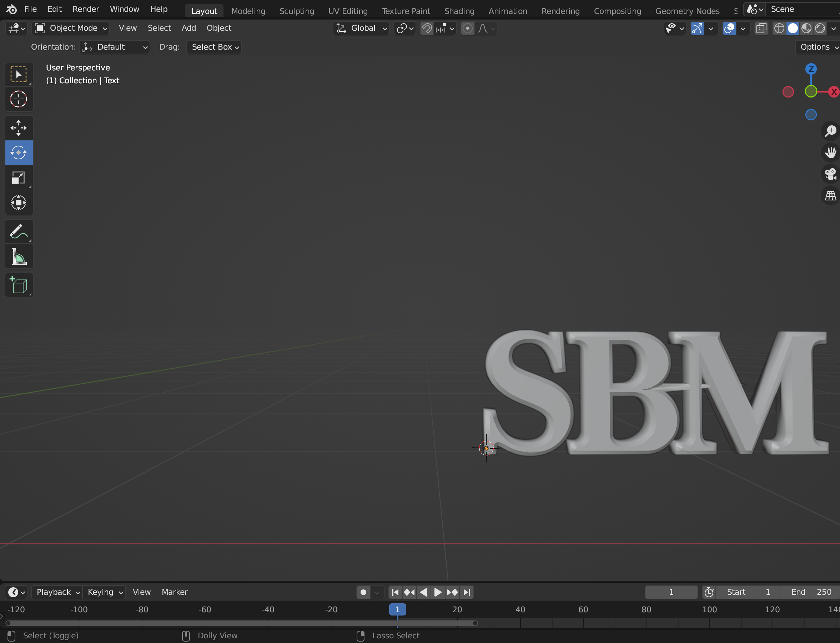Toggle show gizmos
Screen dimensions: 840x643
[x=697, y=28]
